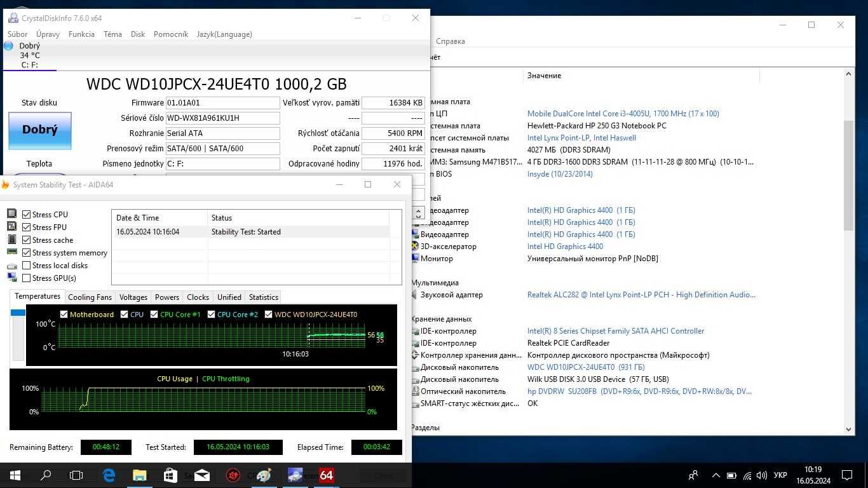Click the Stress CPU chip icon

[x=12, y=214]
